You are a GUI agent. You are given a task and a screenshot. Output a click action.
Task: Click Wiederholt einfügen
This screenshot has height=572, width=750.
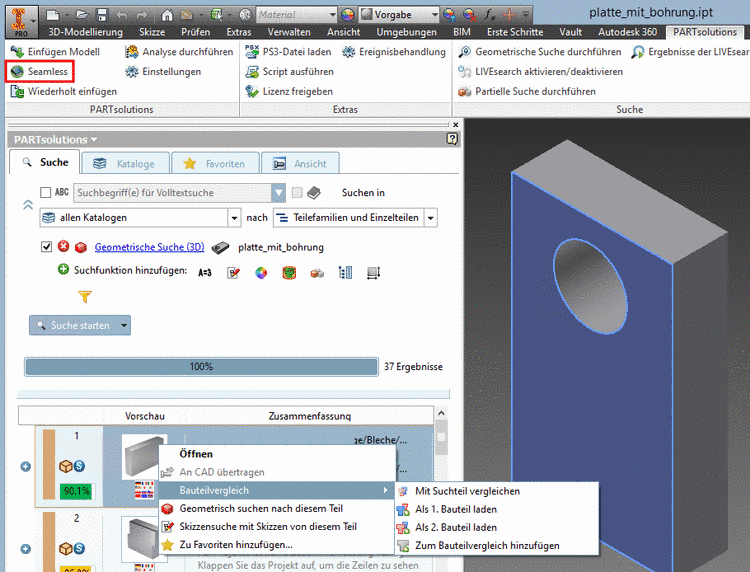(64, 91)
